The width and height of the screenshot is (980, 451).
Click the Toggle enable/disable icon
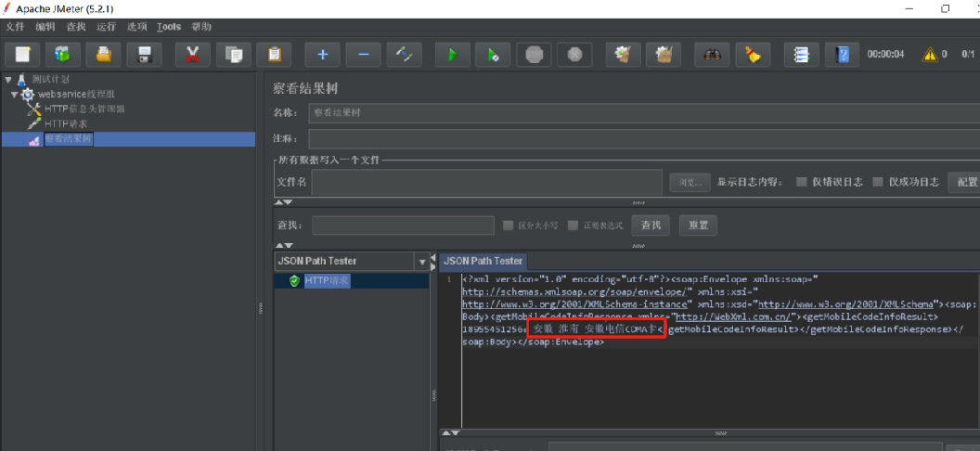pyautogui.click(x=405, y=55)
